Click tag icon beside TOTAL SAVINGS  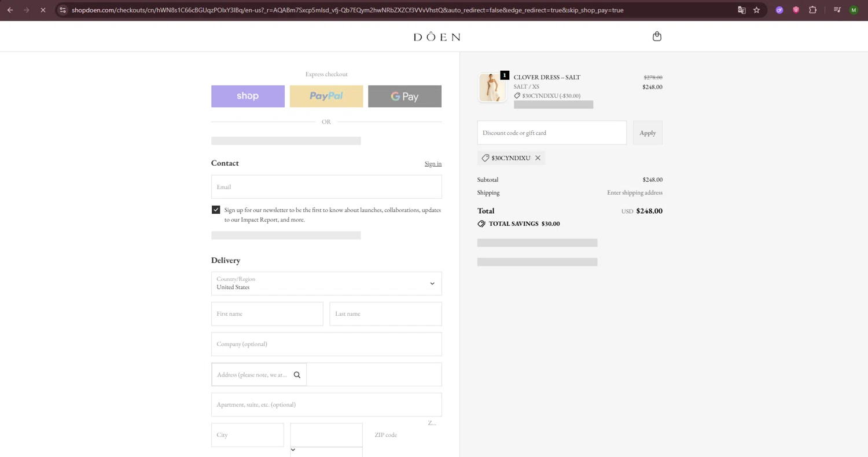pos(481,224)
